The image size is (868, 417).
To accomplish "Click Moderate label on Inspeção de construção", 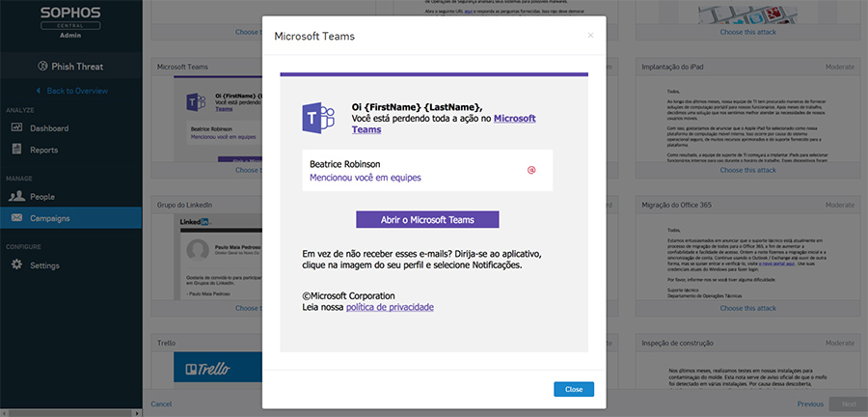I will pos(840,343).
